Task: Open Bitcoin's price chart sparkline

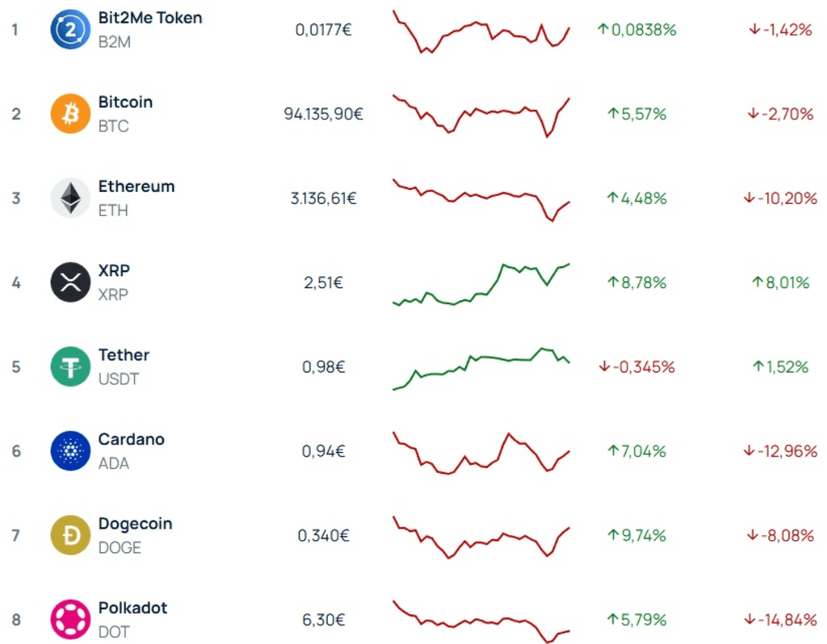Action: pyautogui.click(x=481, y=114)
